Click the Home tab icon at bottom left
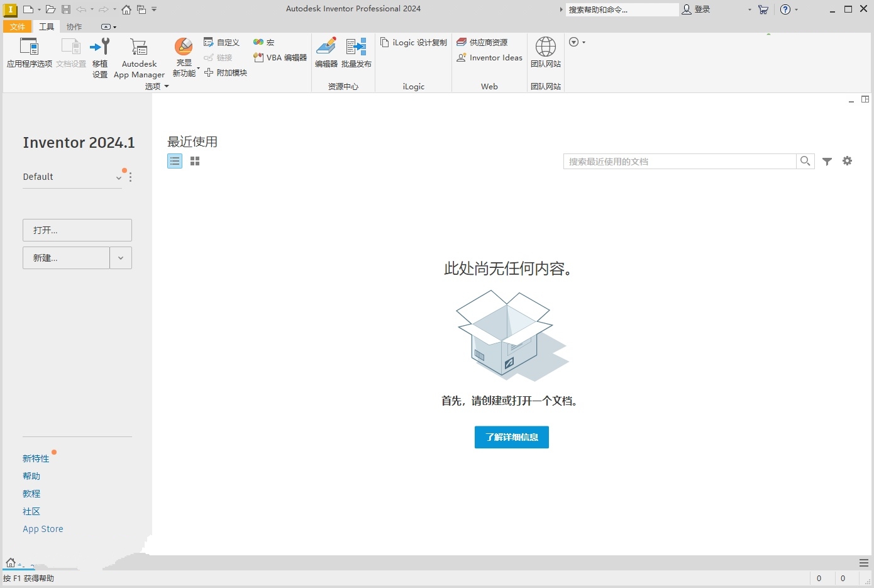Image resolution: width=874 pixels, height=588 pixels. click(11, 562)
